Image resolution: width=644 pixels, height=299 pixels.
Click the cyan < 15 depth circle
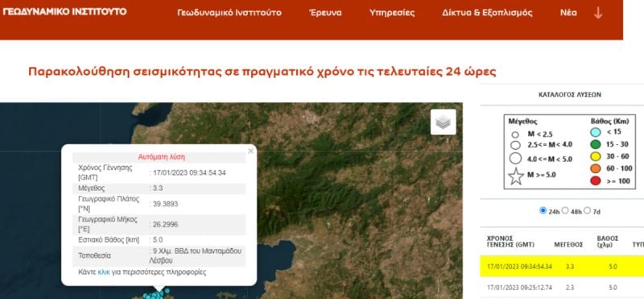[596, 132]
